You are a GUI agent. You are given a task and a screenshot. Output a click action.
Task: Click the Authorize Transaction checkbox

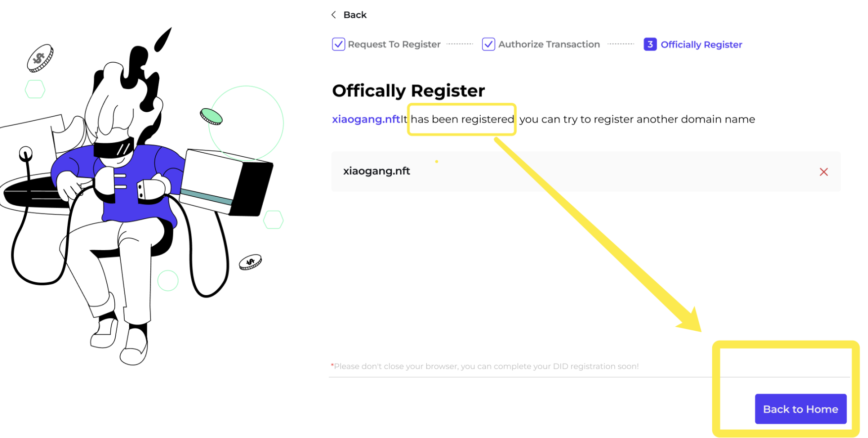click(x=488, y=44)
